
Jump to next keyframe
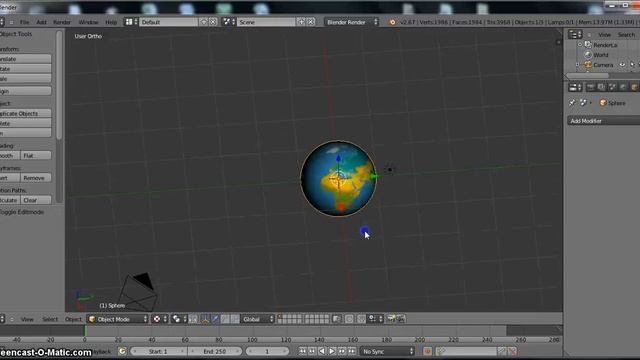pos(342,351)
